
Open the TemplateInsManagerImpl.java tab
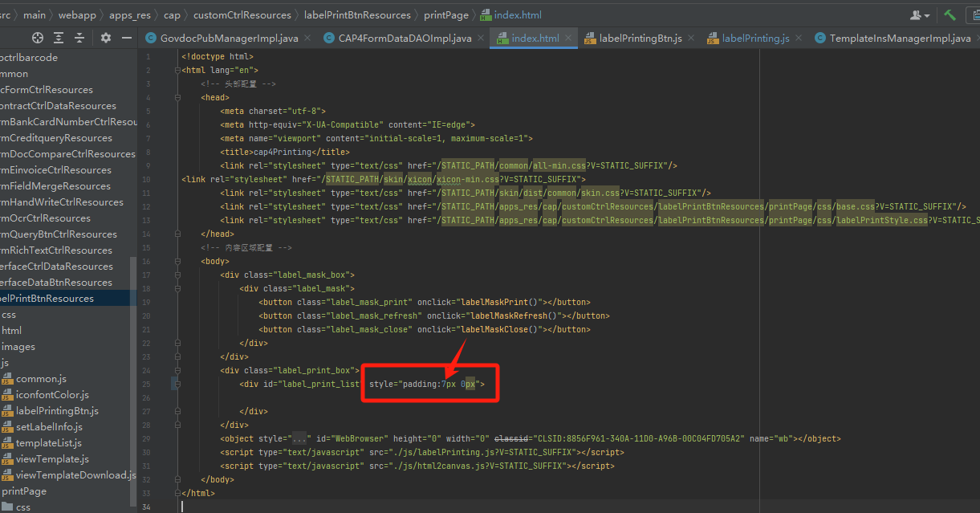pyautogui.click(x=900, y=38)
